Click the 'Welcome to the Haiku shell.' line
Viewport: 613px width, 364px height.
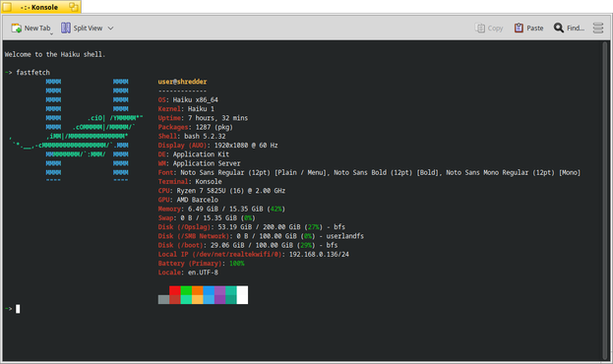click(x=55, y=54)
